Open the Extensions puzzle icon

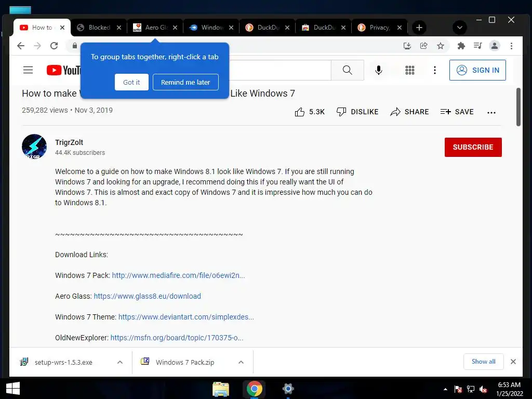click(461, 46)
